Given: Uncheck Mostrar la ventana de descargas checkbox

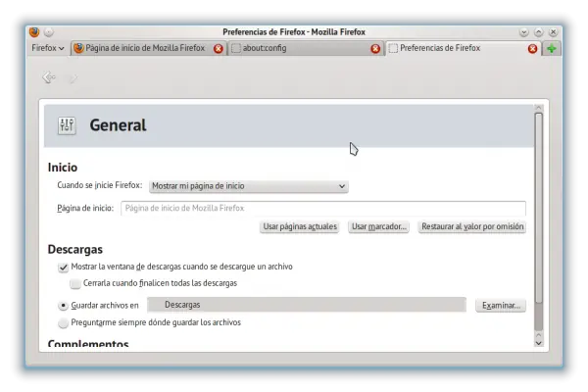Looking at the screenshot, I should coord(63,267).
